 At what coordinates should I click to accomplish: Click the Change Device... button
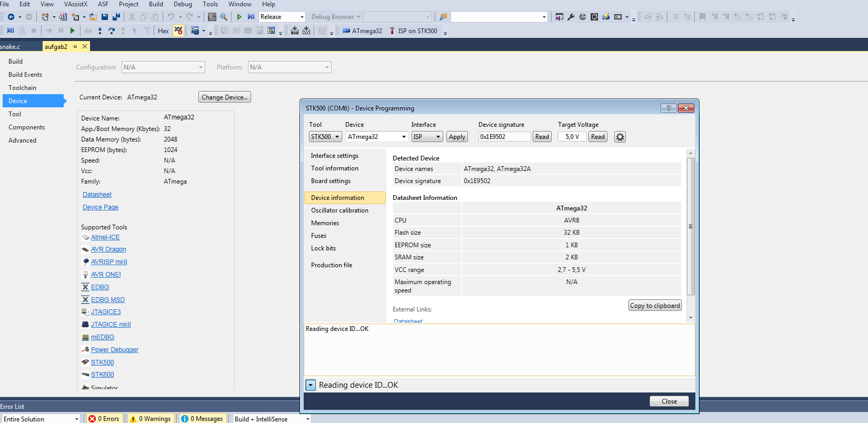225,97
